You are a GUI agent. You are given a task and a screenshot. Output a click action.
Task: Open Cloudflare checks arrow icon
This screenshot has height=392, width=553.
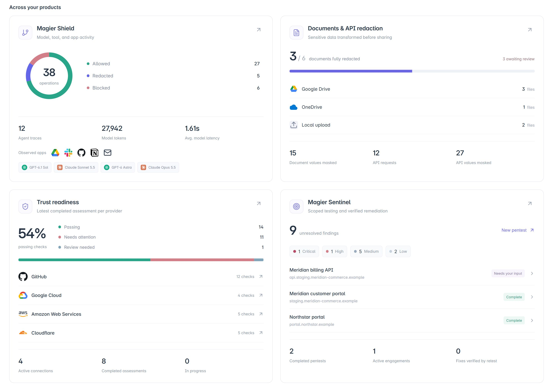(261, 333)
